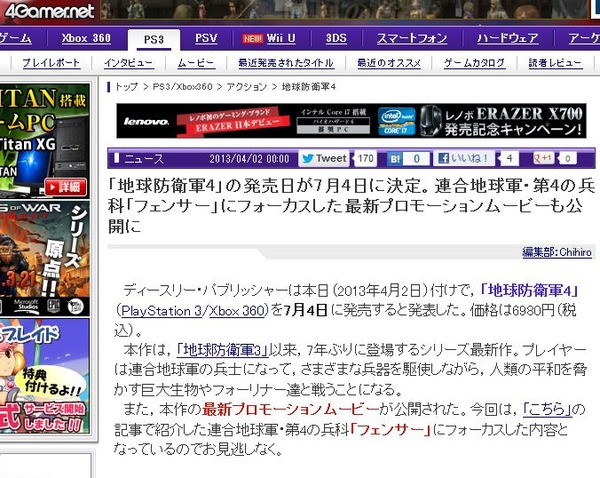Open author link 編集部:Chihiro
This screenshot has width=600, height=478.
click(x=557, y=252)
